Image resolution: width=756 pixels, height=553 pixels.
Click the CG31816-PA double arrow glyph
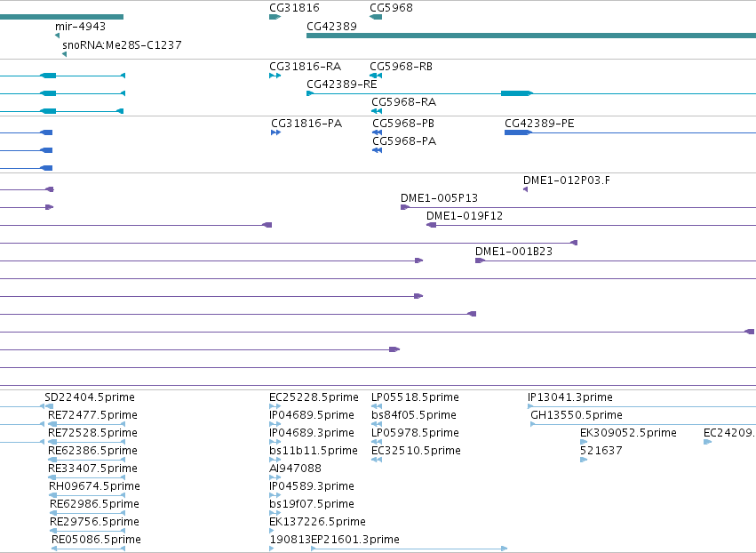pos(275,132)
